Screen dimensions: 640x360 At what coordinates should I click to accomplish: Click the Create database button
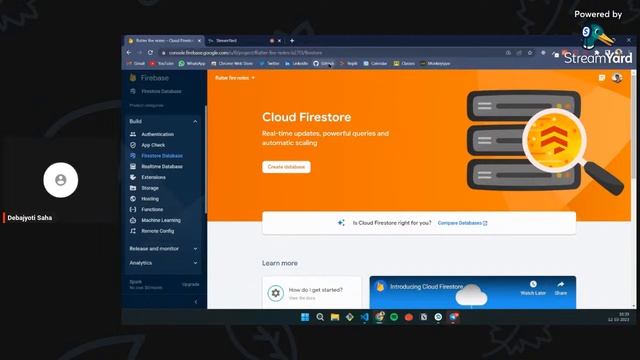pos(286,167)
